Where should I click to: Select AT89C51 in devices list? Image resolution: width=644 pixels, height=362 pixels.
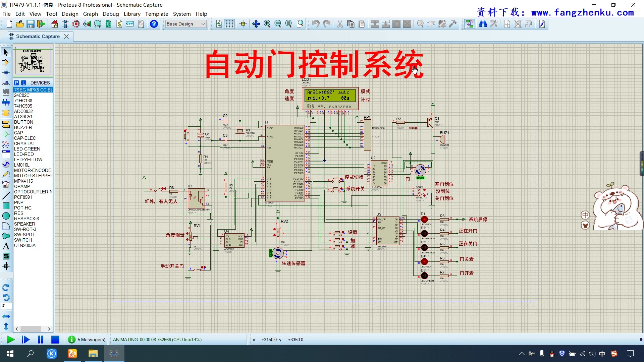23,117
